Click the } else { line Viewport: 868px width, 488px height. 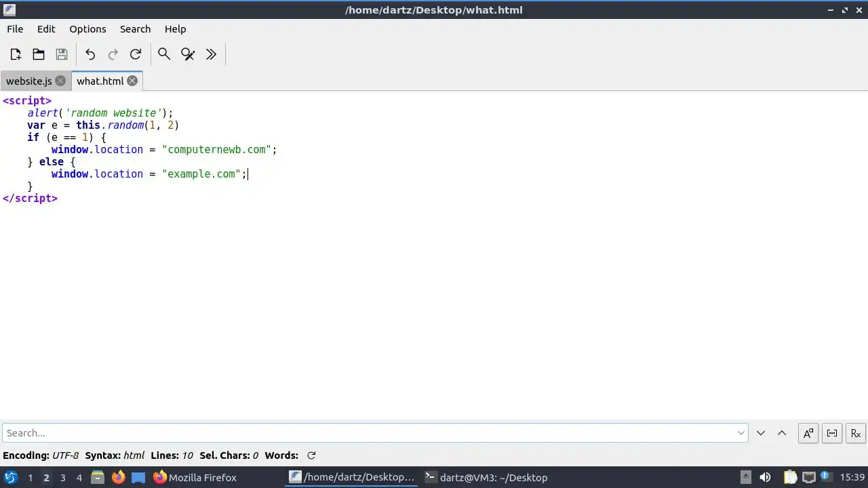point(52,161)
